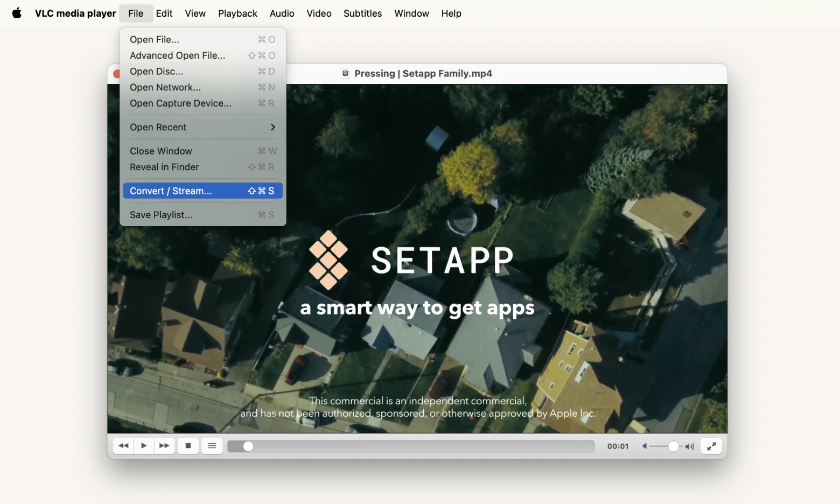The image size is (840, 504).
Task: Mute audio via the small speaker icon
Action: pyautogui.click(x=645, y=446)
